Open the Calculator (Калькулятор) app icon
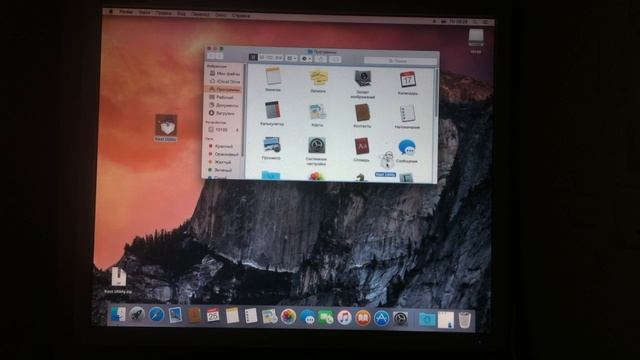The width and height of the screenshot is (640, 360). point(272,110)
